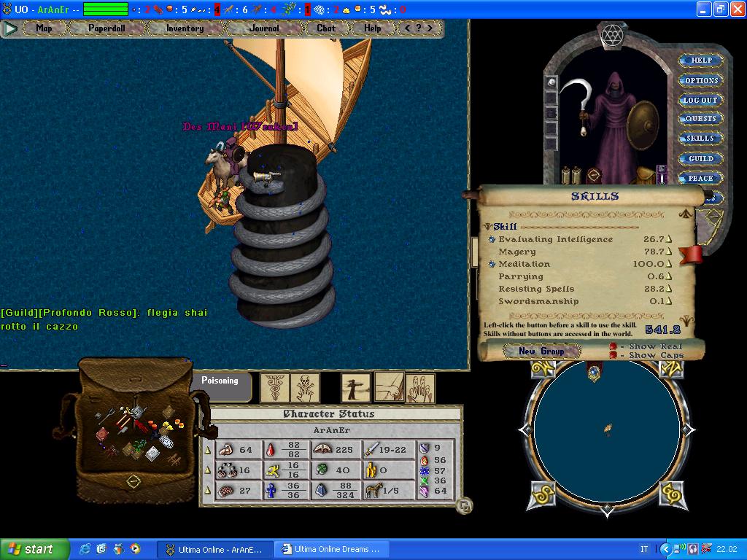Toggle the intelligence stat lock arrow
Image resolution: width=747 pixels, height=560 pixels.
point(208,491)
